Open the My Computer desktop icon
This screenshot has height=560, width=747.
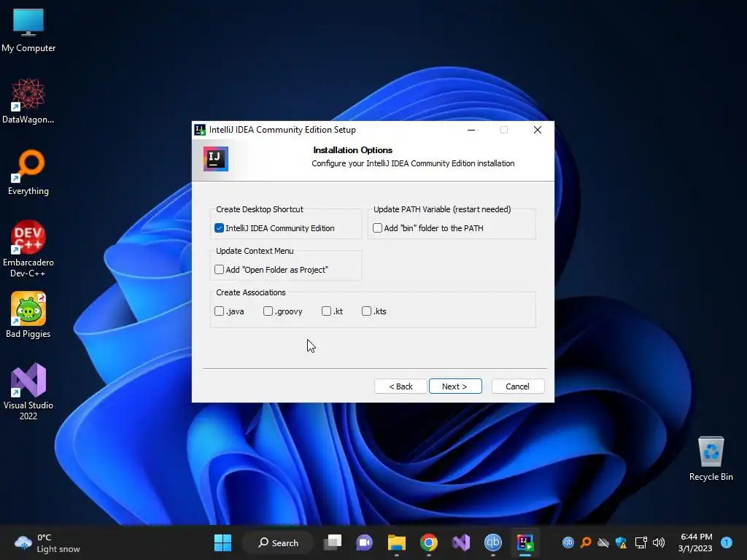[28, 29]
